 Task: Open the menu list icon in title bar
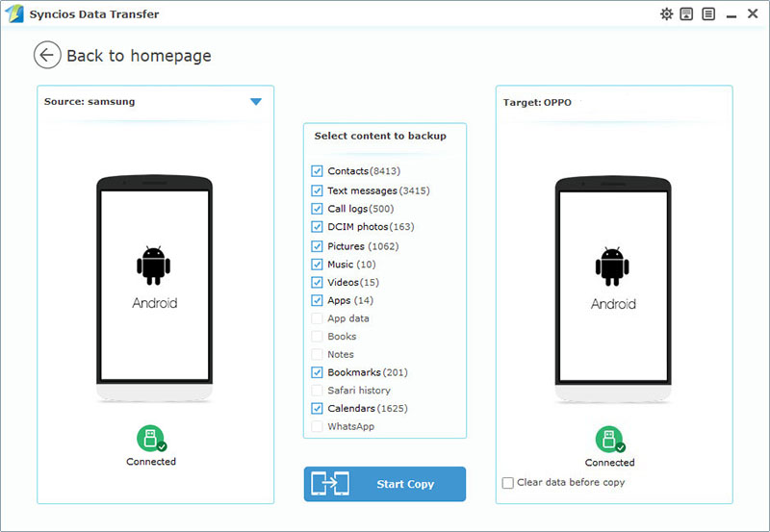[x=708, y=13]
